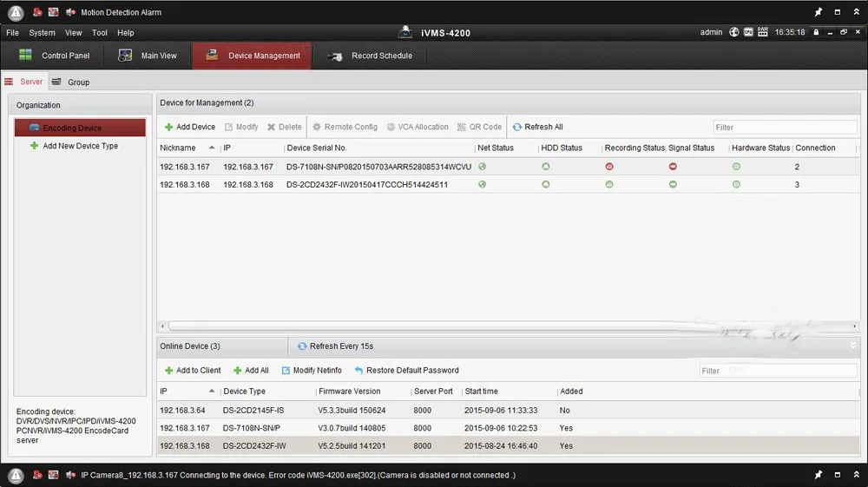This screenshot has width=868, height=487.
Task: Select the DS-7108N-SN/P online device row
Action: click(508, 428)
